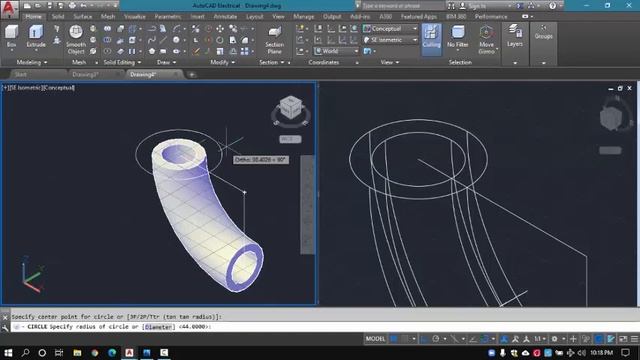Screen dimensions: 640x360
Task: Select the Move tool in Modify panel
Action: click(x=220, y=29)
